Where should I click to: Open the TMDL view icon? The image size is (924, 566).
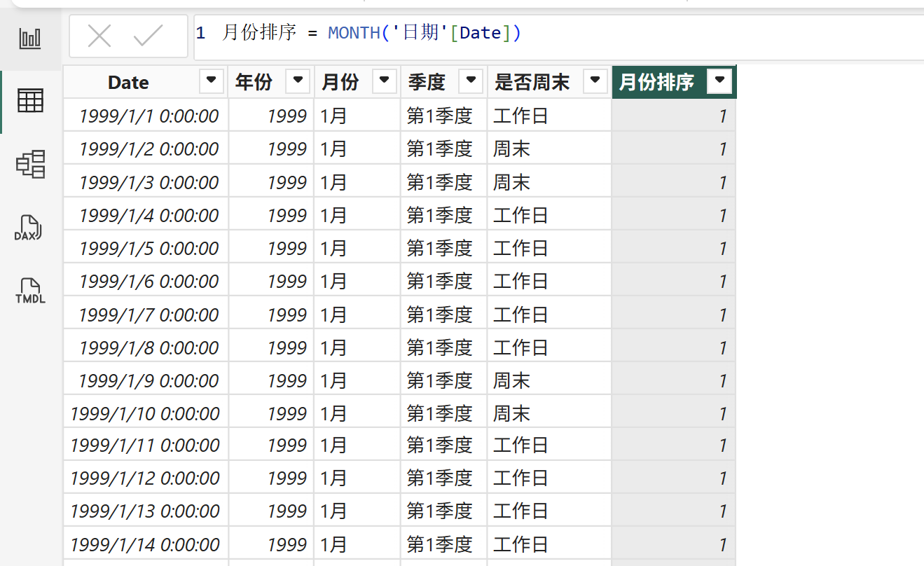[30, 290]
